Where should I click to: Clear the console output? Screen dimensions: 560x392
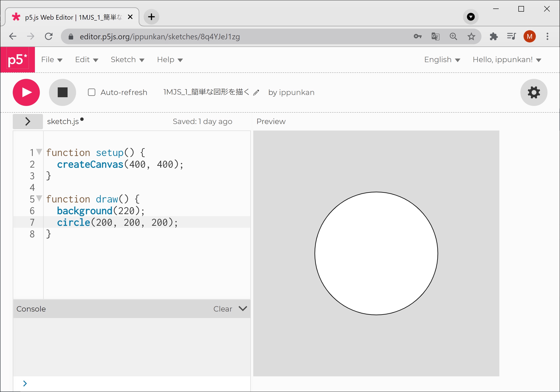tap(223, 309)
